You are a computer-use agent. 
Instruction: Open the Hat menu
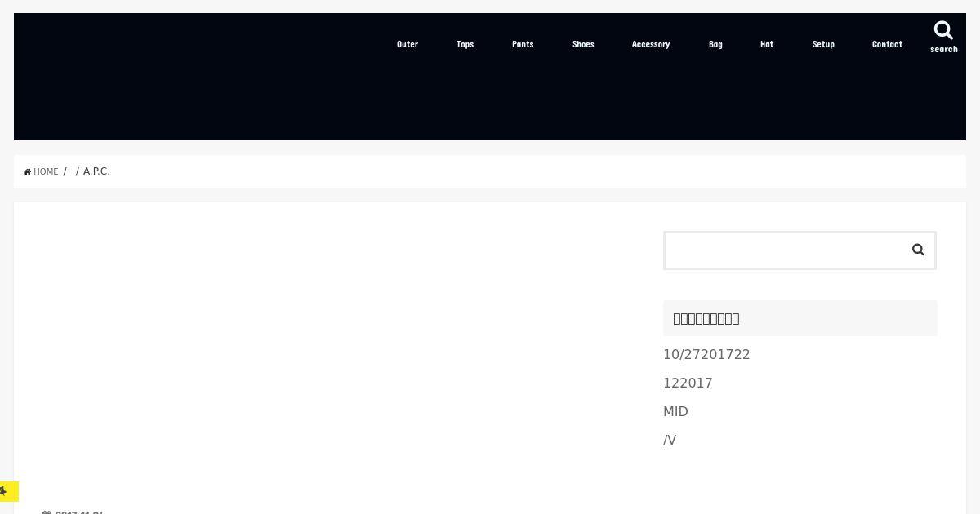click(767, 44)
